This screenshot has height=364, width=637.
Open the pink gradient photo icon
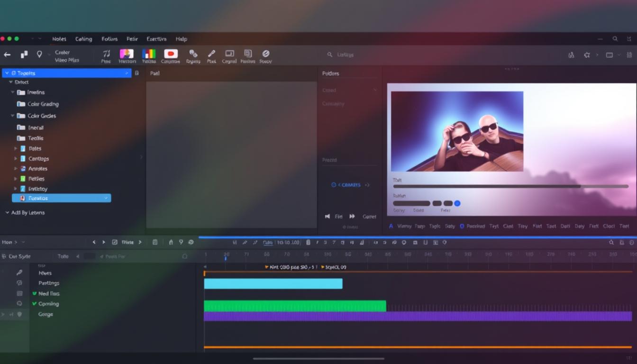pyautogui.click(x=127, y=54)
